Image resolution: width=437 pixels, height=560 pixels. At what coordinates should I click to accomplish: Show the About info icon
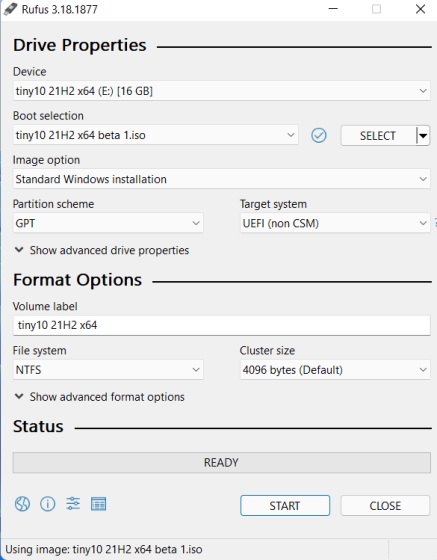[x=47, y=504]
